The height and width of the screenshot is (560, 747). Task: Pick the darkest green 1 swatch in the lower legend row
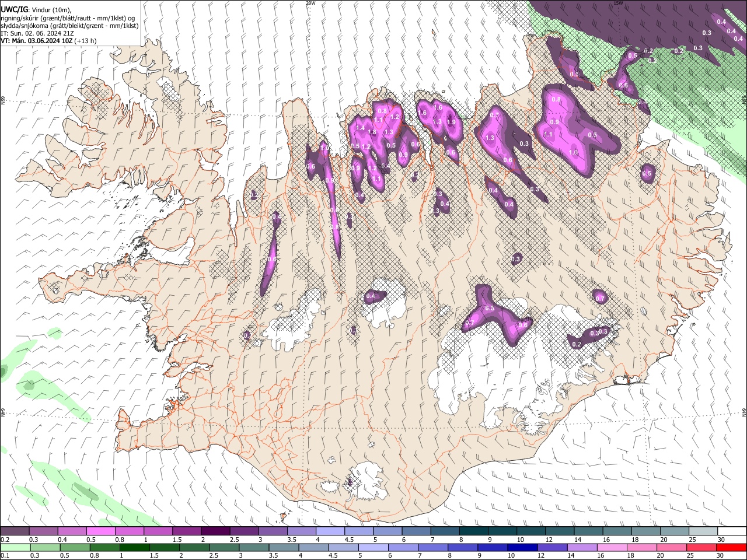135,547
